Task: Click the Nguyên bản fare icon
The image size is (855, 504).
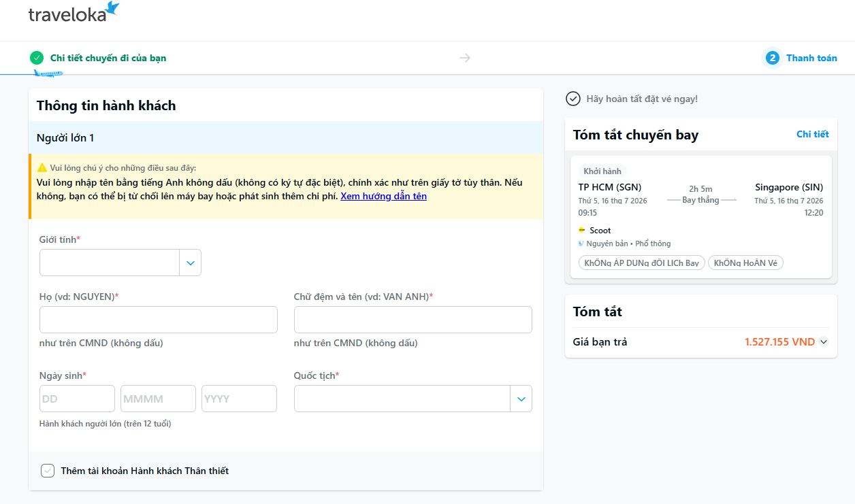Action: 581,243
